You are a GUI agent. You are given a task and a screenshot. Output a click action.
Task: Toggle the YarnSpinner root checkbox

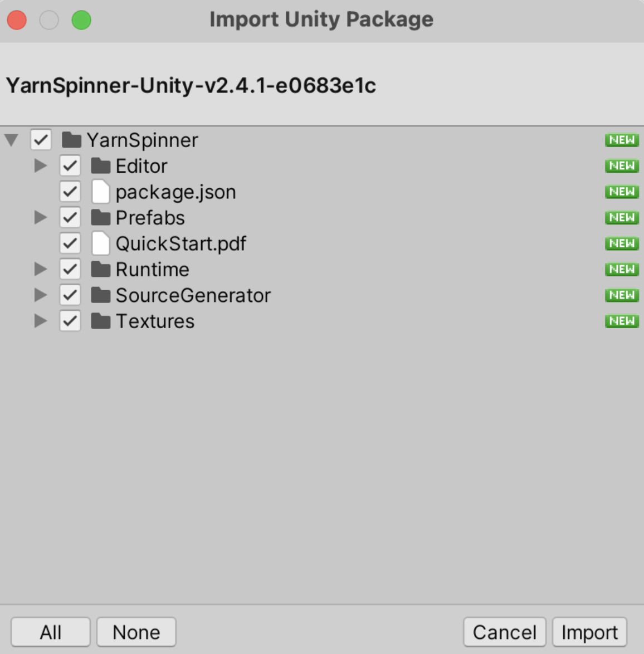coord(41,140)
